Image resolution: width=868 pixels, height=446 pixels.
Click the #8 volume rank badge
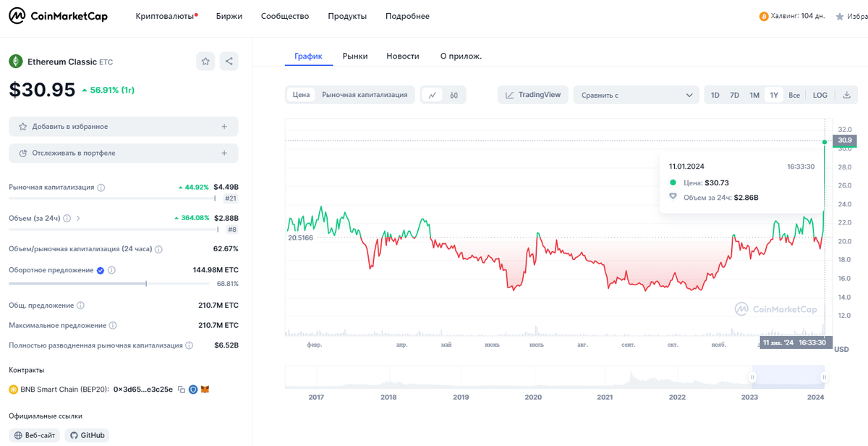233,230
